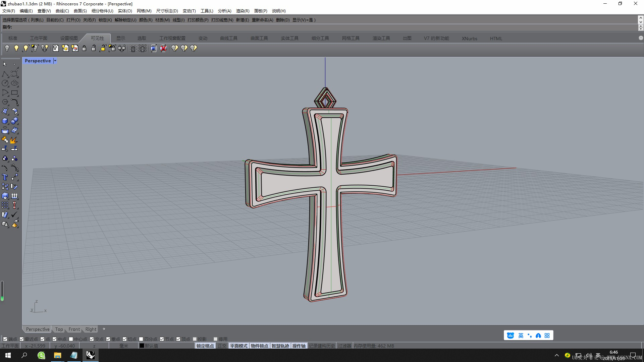
Task: Select the Box solid tool
Action: pos(5,121)
